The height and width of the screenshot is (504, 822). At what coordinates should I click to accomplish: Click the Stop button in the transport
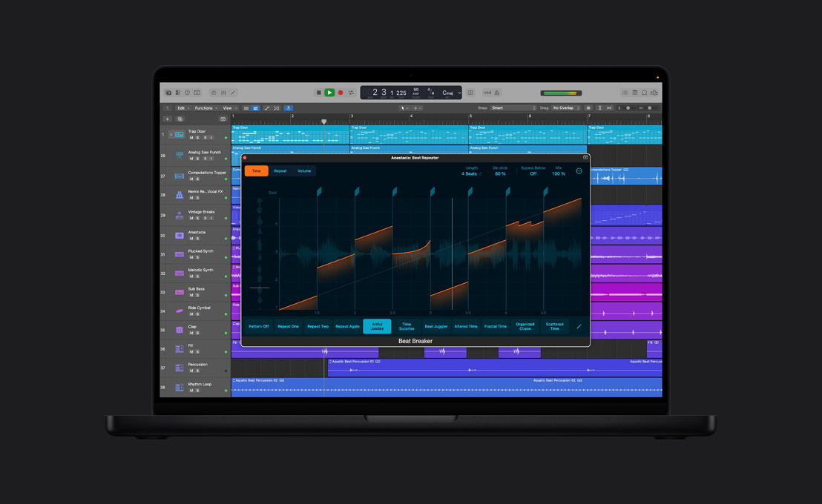(319, 93)
